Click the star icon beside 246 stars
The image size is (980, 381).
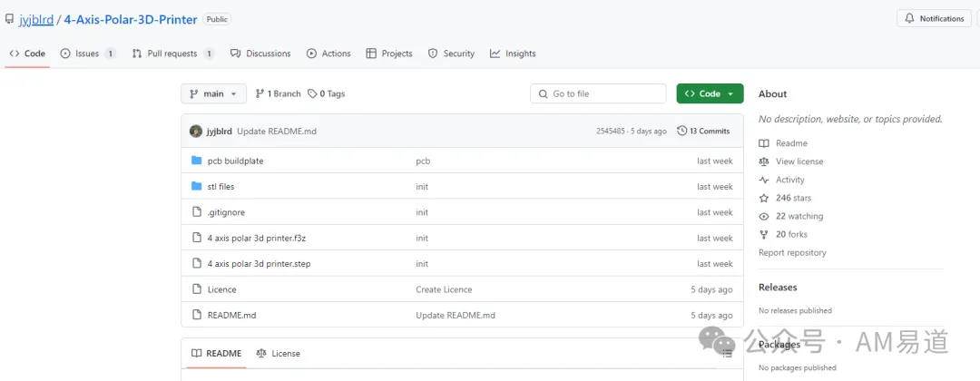coord(764,198)
